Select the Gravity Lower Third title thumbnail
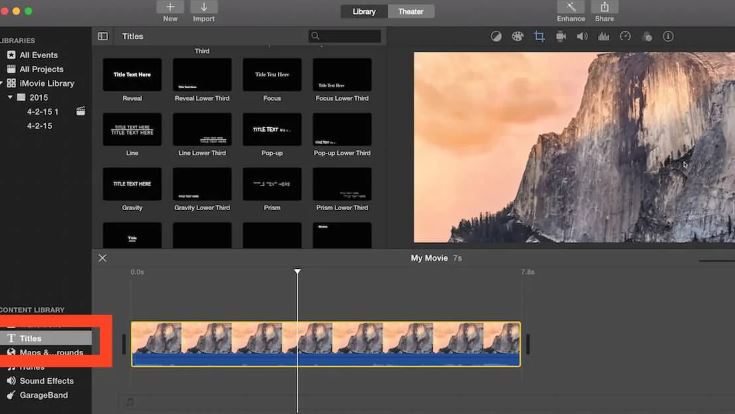This screenshot has width=735, height=414. [x=202, y=184]
